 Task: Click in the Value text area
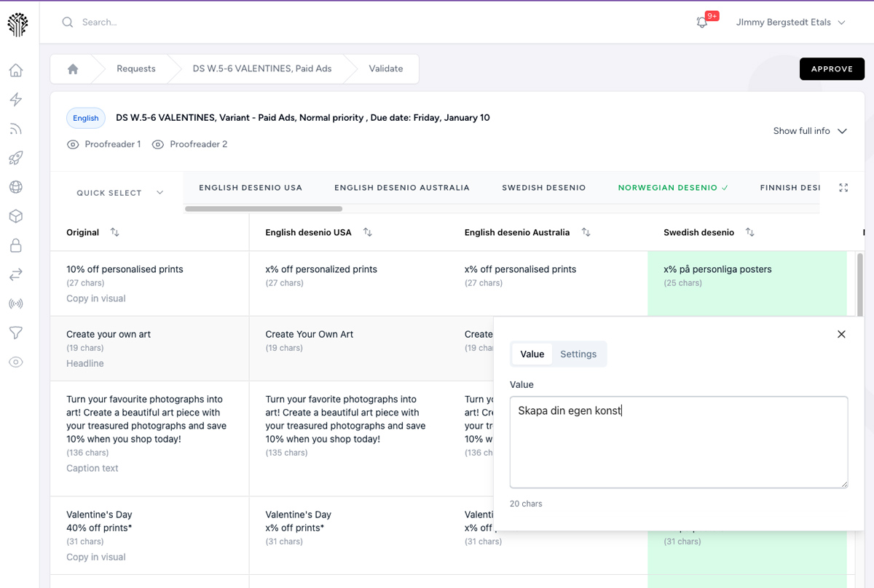click(679, 442)
